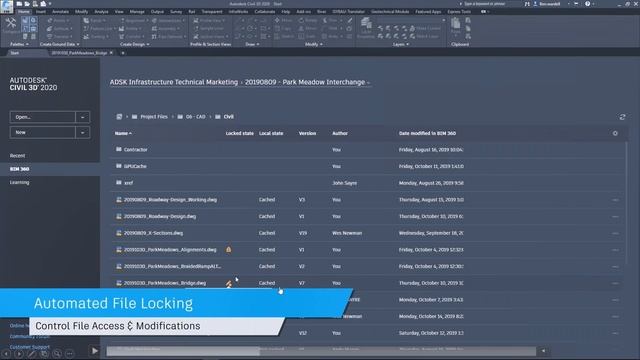Screen dimensions: 640x360
Task: Open the Park Meadow Interchange project dropdown
Action: point(368,82)
